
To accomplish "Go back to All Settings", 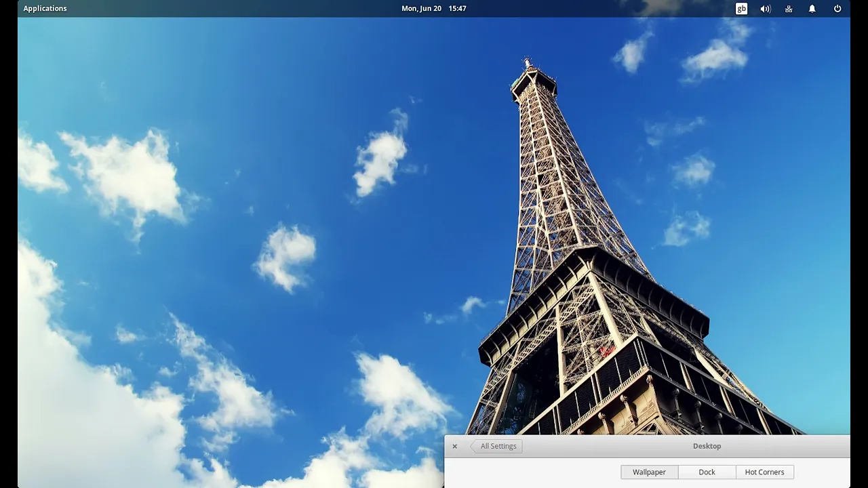I will click(496, 446).
